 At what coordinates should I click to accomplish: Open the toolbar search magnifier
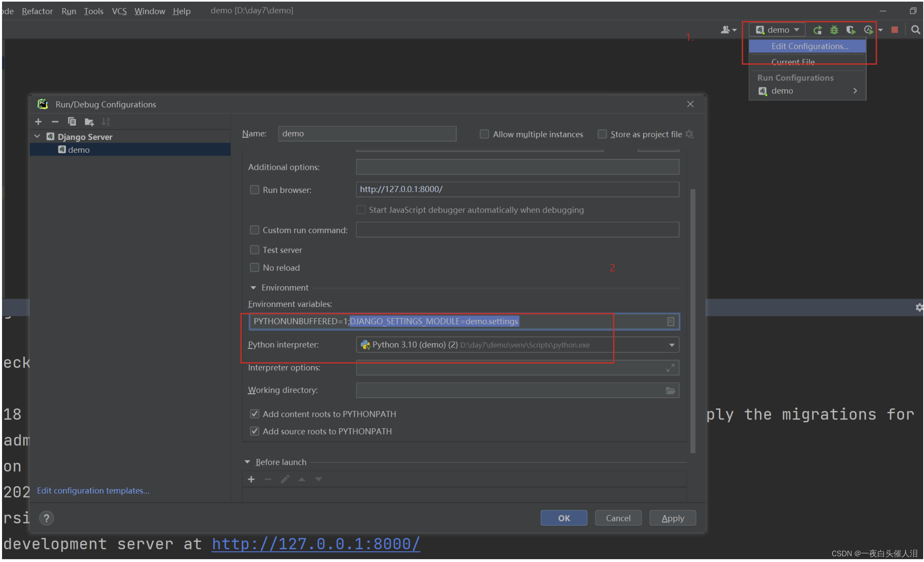(915, 30)
